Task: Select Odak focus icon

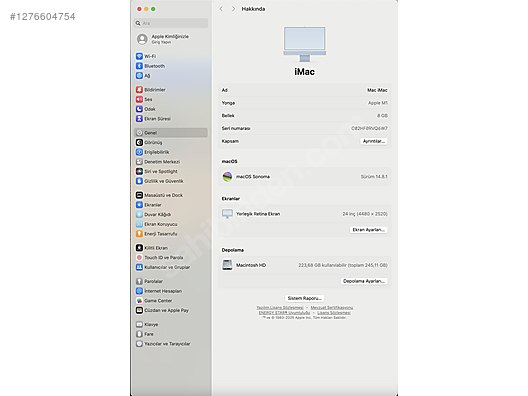Action: tap(139, 109)
